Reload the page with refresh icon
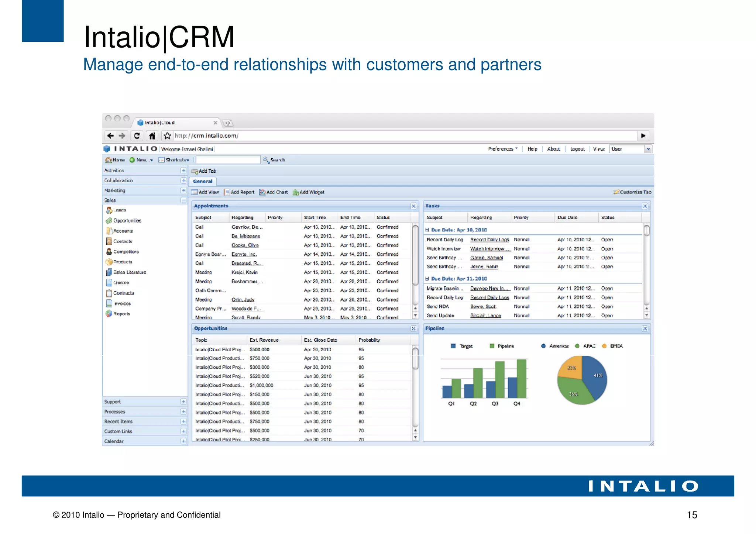The width and height of the screenshot is (756, 534). [x=137, y=136]
